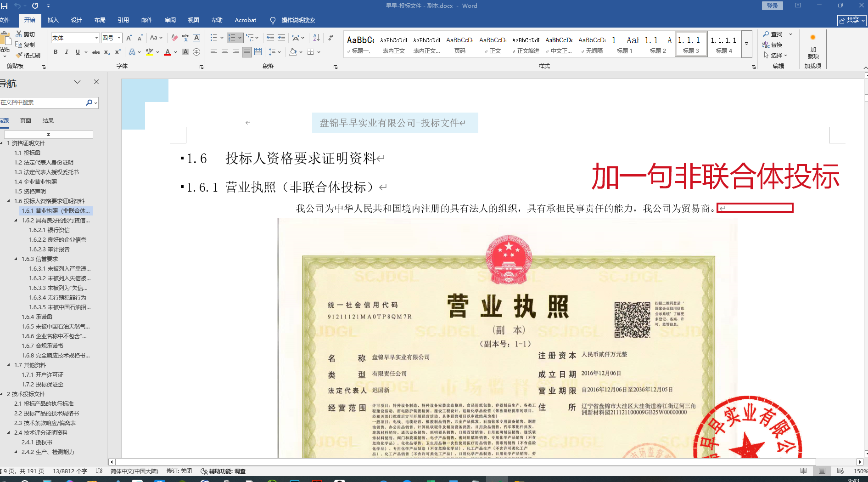Image resolution: width=868 pixels, height=482 pixels.
Task: Open the Select (选择) dropdown in Editing
Action: coord(776,55)
